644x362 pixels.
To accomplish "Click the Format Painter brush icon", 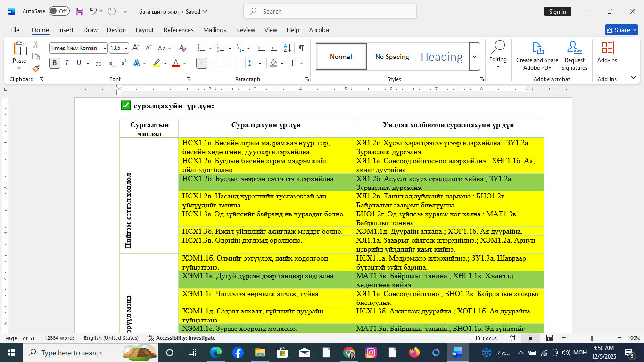I will [36, 68].
